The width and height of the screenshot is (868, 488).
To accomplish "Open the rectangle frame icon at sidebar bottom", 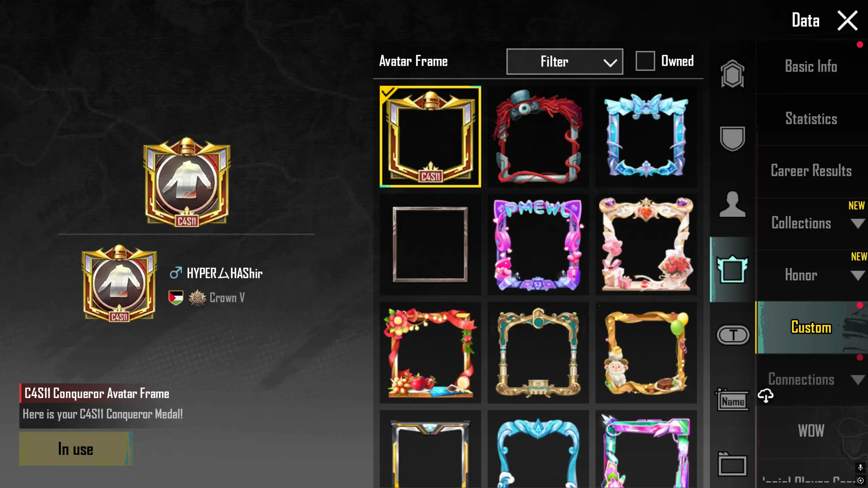I will pos(732,464).
